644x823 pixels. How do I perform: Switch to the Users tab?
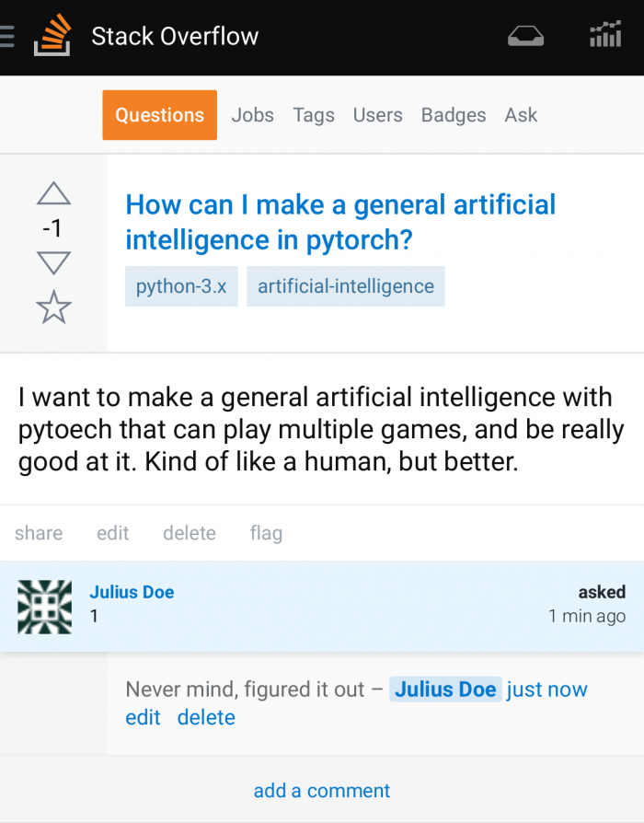377,115
